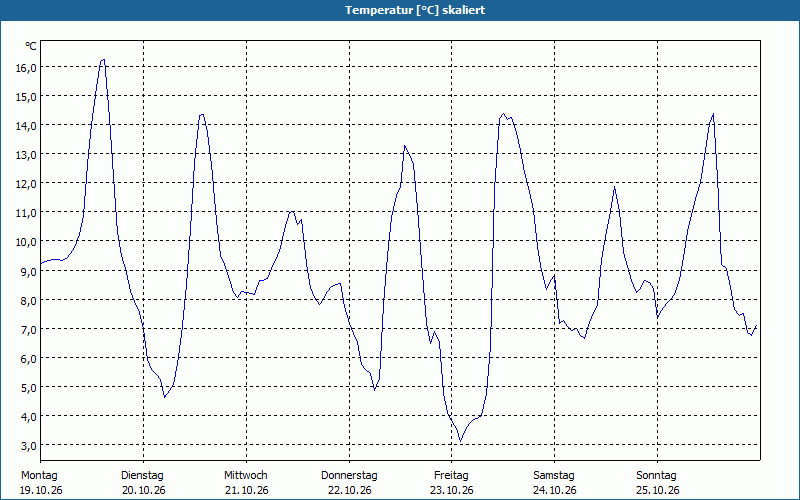Click the 9,0 axis value

(x=29, y=271)
